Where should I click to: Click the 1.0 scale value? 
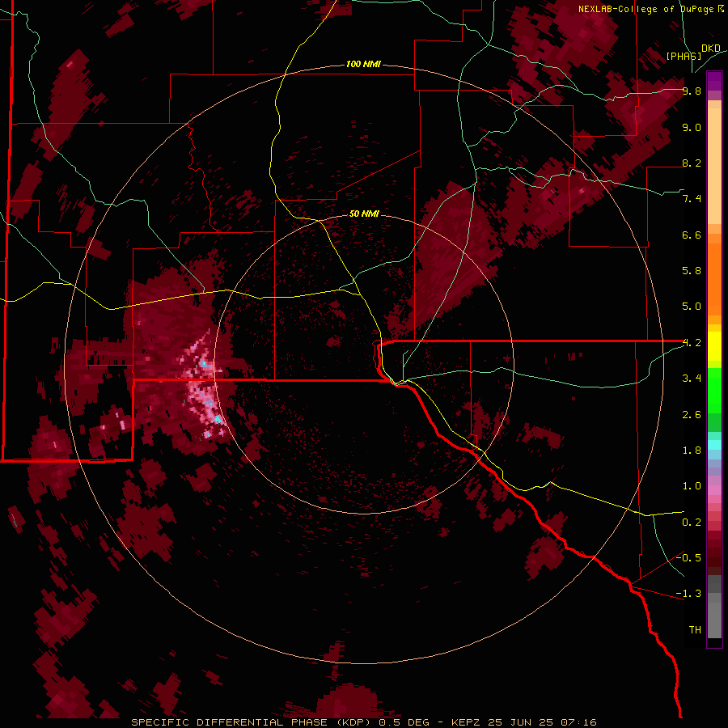[692, 486]
